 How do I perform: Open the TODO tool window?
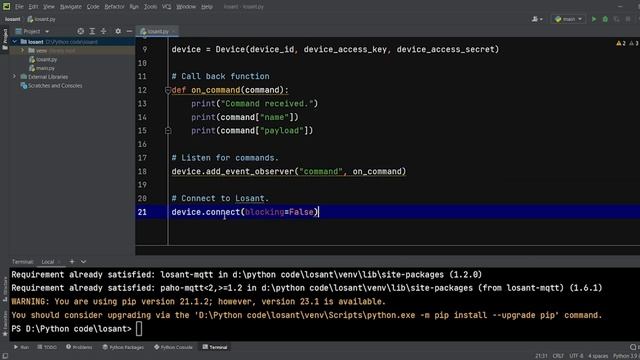pos(47,347)
